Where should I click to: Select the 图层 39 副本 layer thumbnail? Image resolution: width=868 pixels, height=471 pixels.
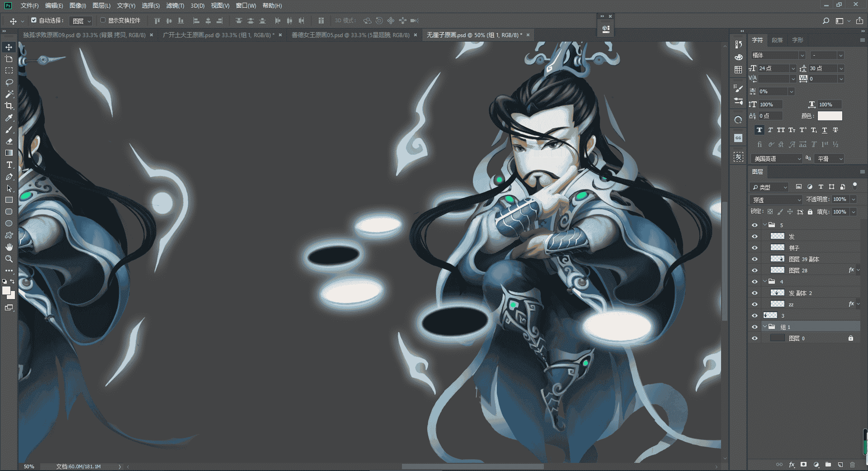(x=777, y=259)
